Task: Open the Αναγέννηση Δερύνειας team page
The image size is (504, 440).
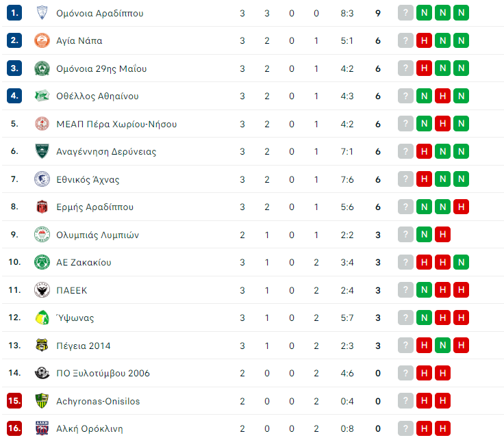Action: [x=105, y=151]
